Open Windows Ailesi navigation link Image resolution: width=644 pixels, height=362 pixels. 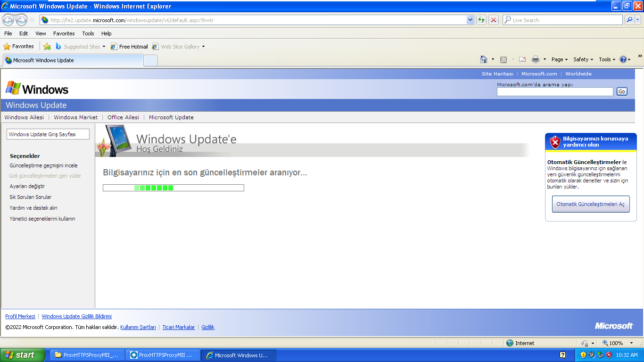[x=24, y=117]
